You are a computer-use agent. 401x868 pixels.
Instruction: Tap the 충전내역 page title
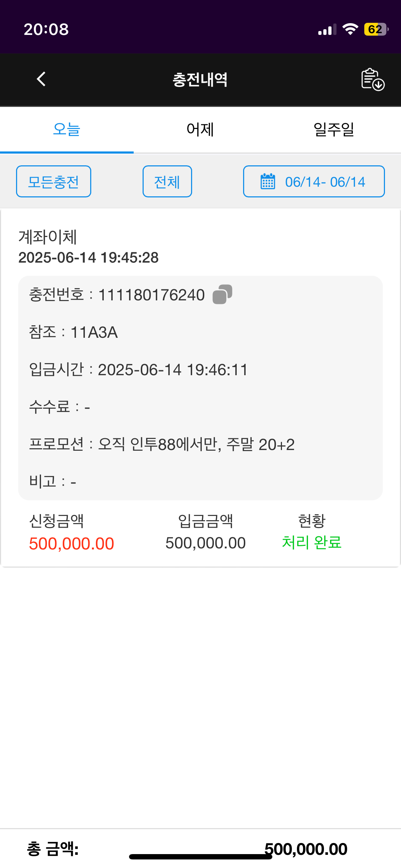click(x=200, y=79)
